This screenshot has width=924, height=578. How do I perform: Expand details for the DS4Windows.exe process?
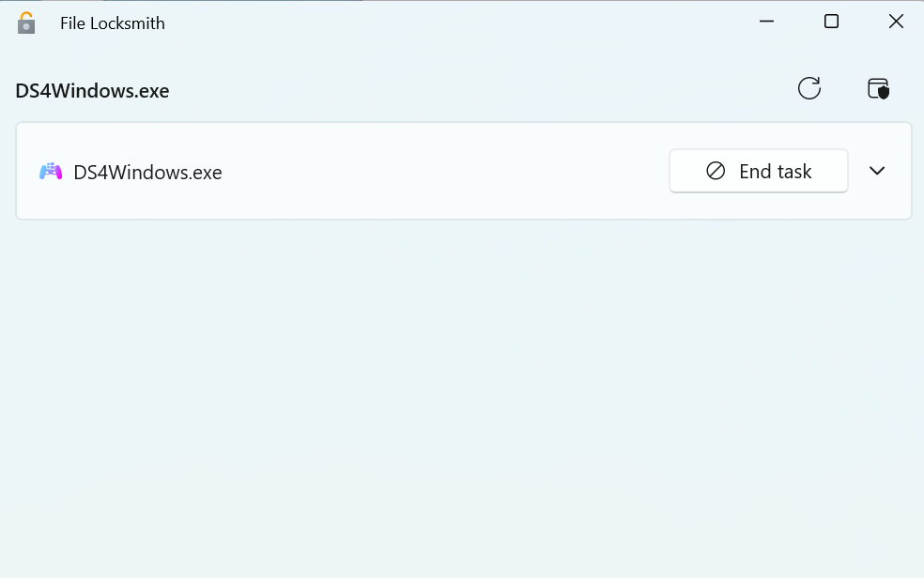coord(877,171)
